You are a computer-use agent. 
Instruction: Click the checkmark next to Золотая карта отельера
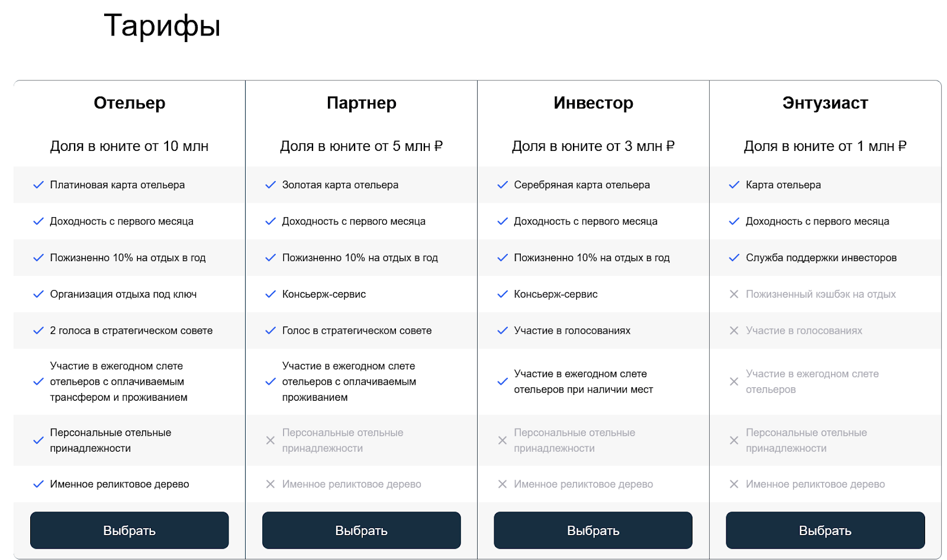click(270, 185)
